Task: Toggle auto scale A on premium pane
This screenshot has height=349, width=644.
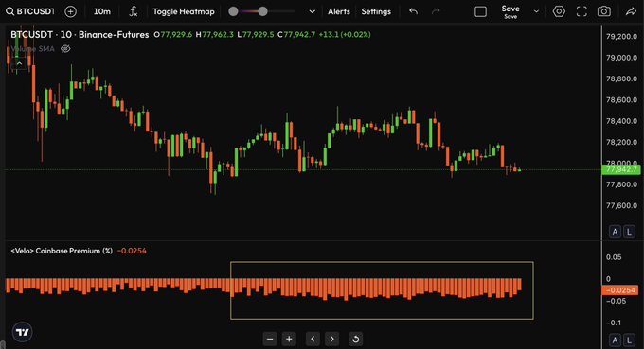Action: click(615, 340)
